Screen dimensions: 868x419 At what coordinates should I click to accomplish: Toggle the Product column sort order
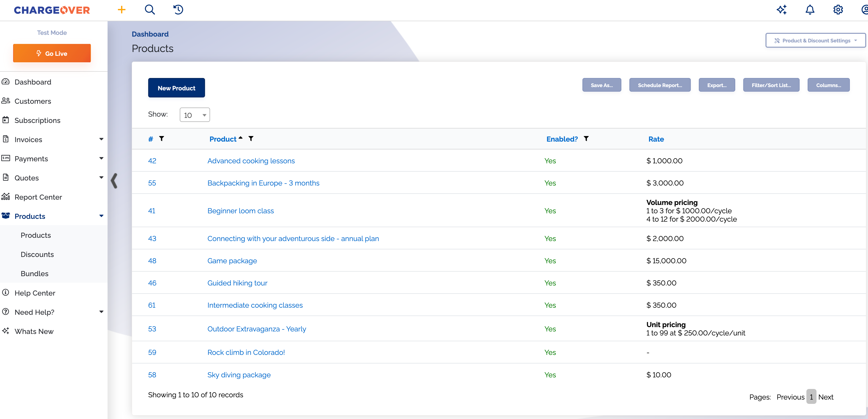(x=223, y=139)
